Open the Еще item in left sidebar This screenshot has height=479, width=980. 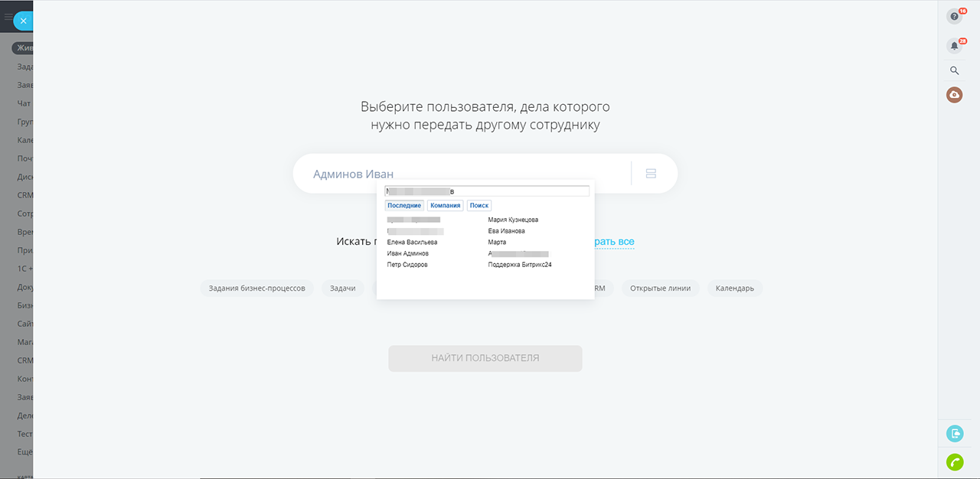pyautogui.click(x=24, y=452)
